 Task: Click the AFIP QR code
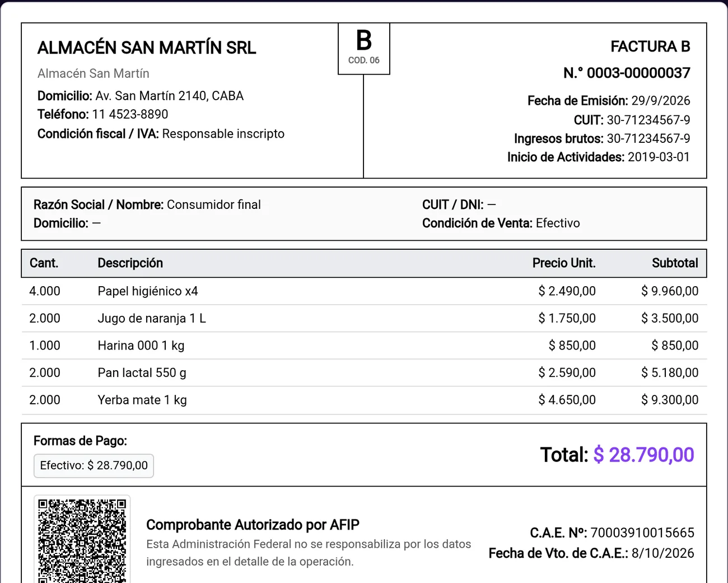[82, 540]
